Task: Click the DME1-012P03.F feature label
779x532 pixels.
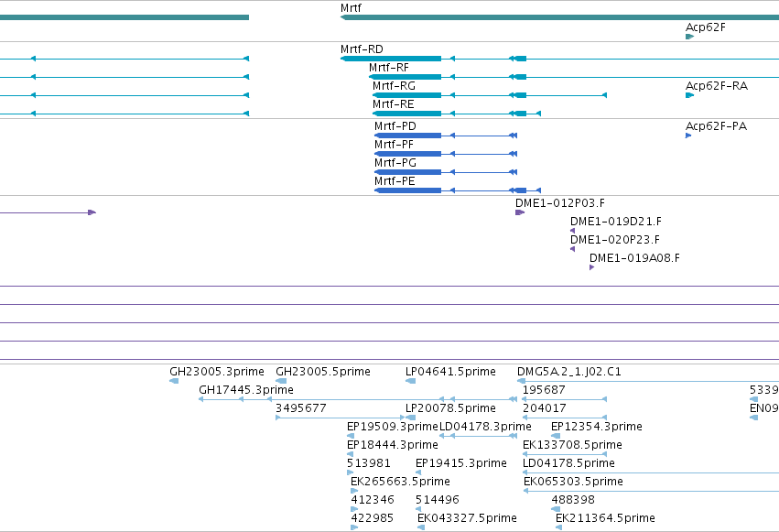Action: (x=560, y=203)
